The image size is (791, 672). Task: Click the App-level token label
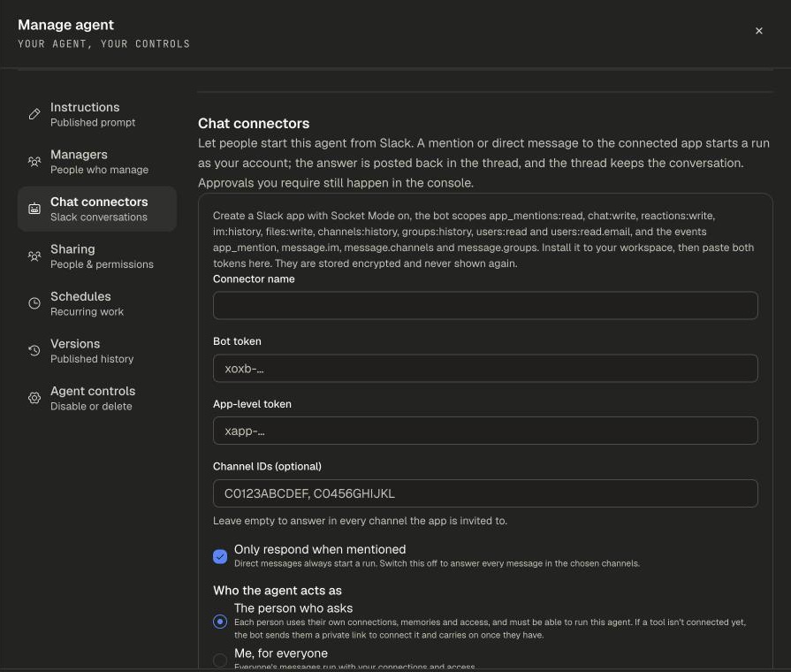pyautogui.click(x=252, y=404)
